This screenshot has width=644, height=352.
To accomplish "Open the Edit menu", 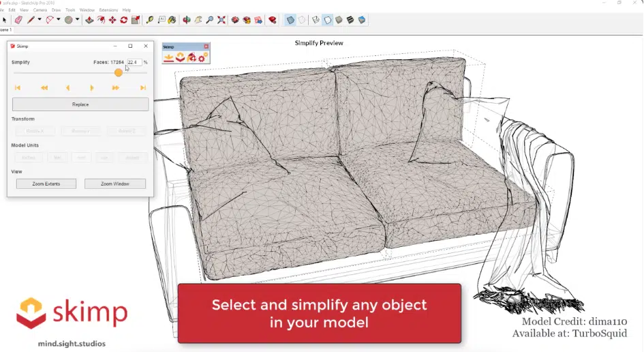I will 12,10.
